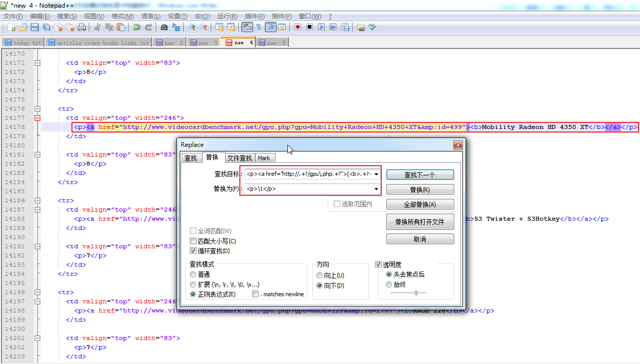The image size is (640, 364).
Task: Toggle Show All Characters icon
Action: coord(258,27)
